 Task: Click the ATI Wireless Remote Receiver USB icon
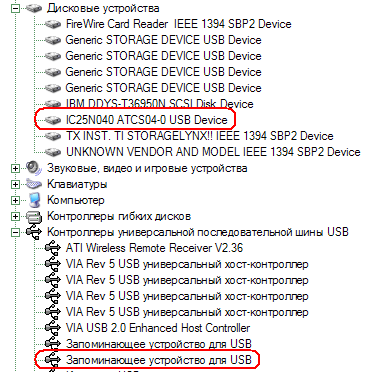(53, 248)
